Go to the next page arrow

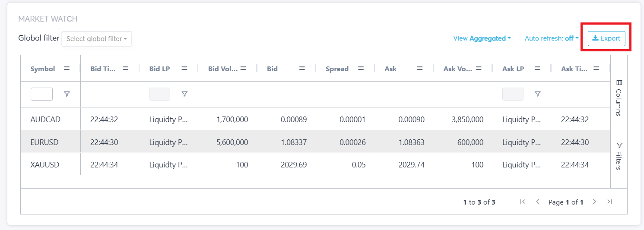[594, 202]
